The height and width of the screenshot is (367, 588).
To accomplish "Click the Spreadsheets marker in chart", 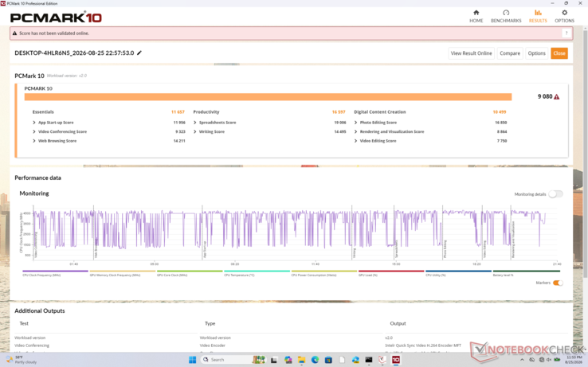I will point(396,249).
